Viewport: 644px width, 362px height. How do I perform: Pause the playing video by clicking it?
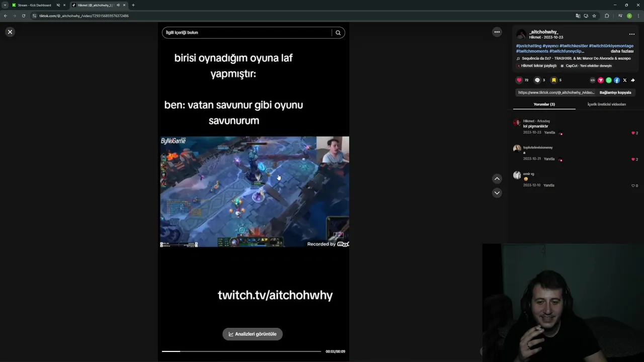tap(255, 192)
